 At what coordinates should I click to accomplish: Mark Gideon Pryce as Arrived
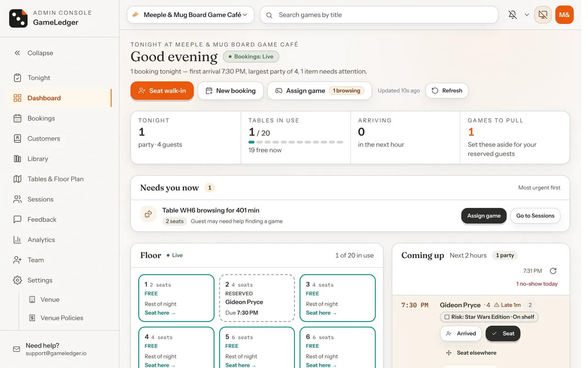coord(461,333)
